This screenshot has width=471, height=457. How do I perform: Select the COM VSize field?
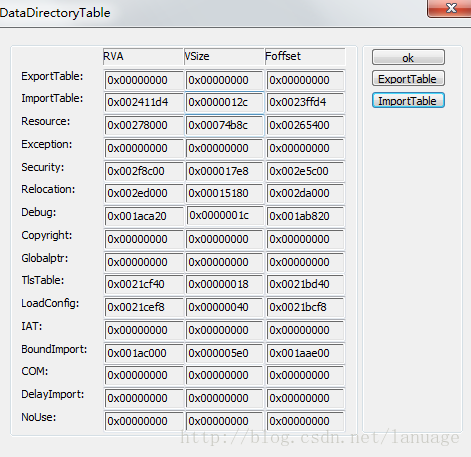(x=225, y=375)
